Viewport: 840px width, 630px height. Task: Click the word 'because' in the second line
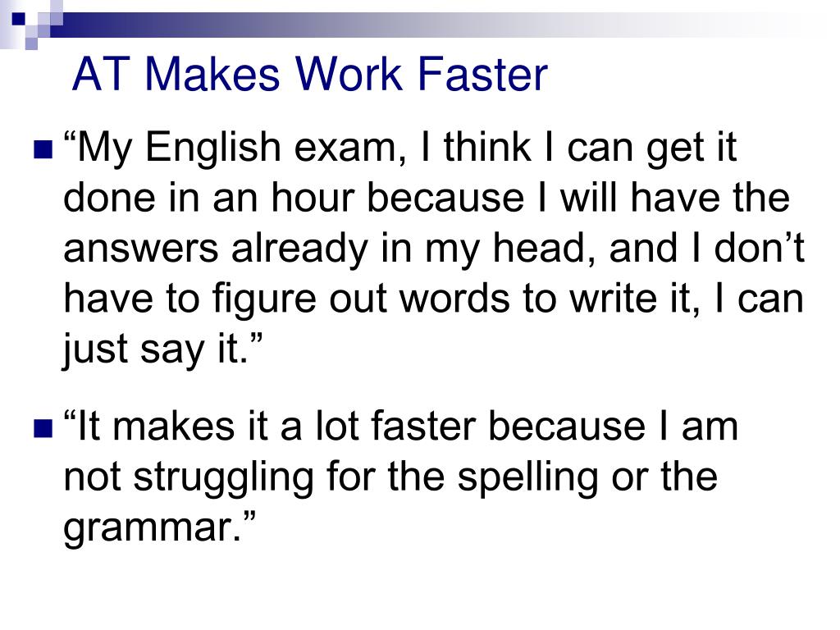click(x=445, y=197)
